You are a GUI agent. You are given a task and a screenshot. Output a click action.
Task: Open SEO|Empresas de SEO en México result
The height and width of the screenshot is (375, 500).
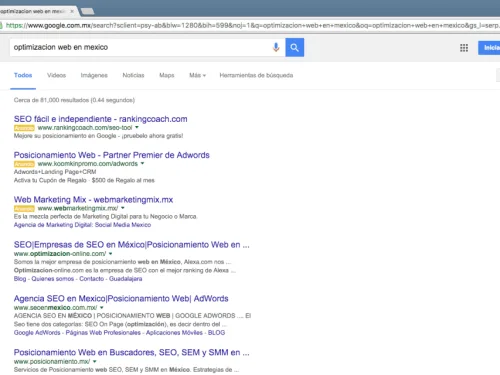[131, 245]
